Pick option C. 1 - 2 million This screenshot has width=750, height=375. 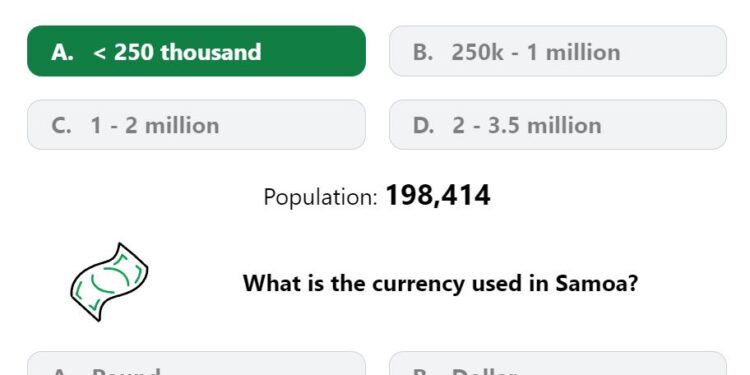click(197, 125)
